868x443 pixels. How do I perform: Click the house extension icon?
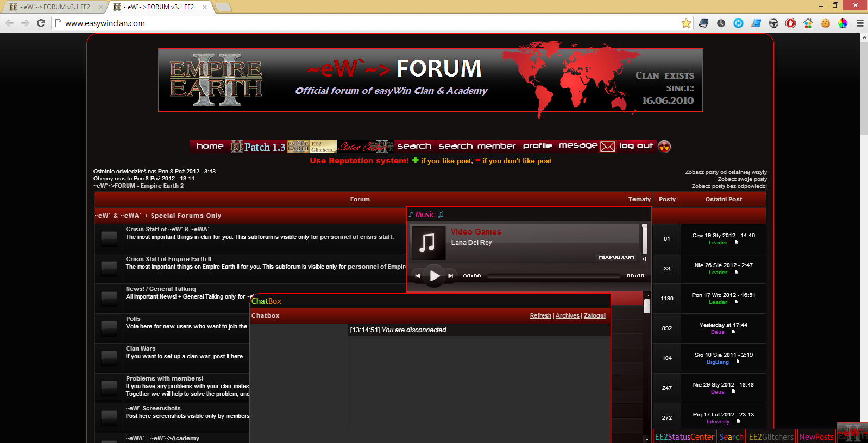808,23
